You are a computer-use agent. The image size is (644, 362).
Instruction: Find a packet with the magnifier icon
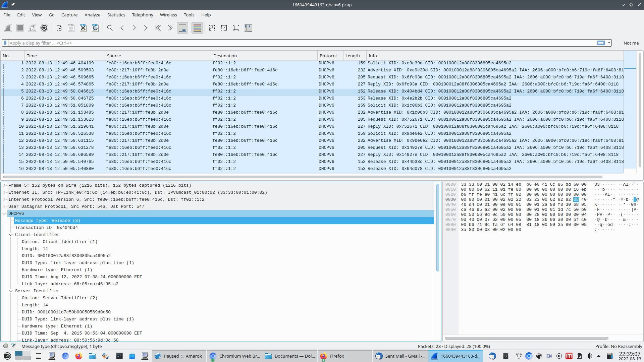110,28
